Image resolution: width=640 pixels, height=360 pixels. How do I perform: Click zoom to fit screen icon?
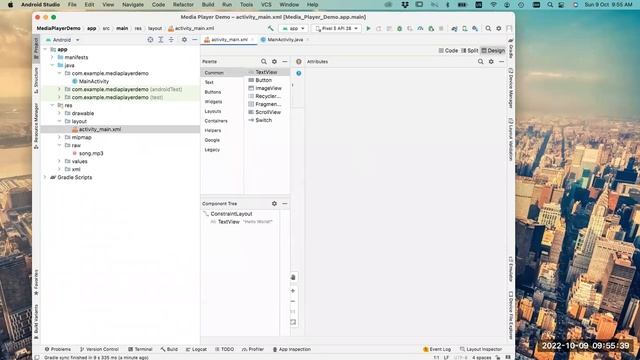point(293,322)
